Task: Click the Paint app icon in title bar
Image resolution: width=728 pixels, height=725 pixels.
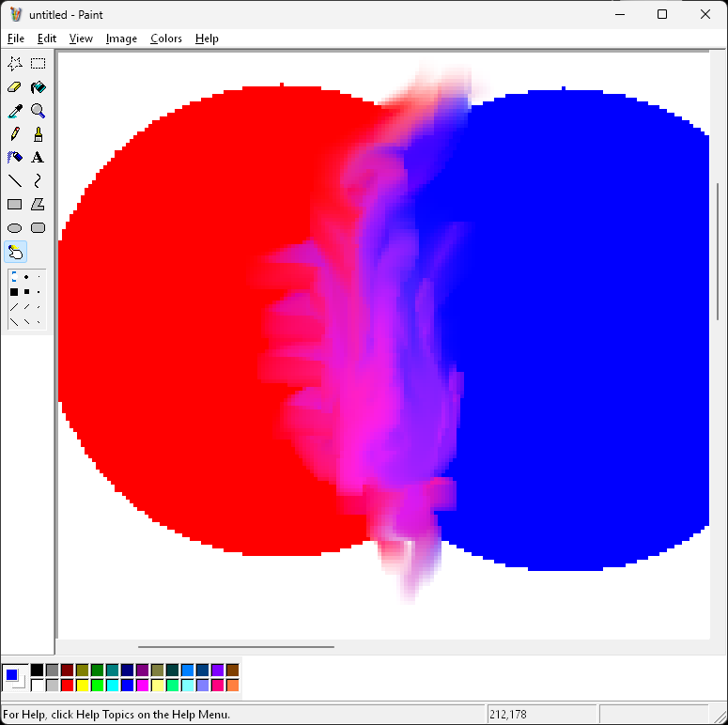Action: coord(16,14)
